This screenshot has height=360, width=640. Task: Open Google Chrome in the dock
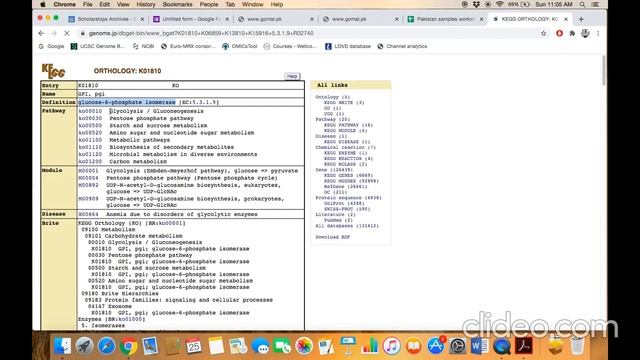coord(129,346)
